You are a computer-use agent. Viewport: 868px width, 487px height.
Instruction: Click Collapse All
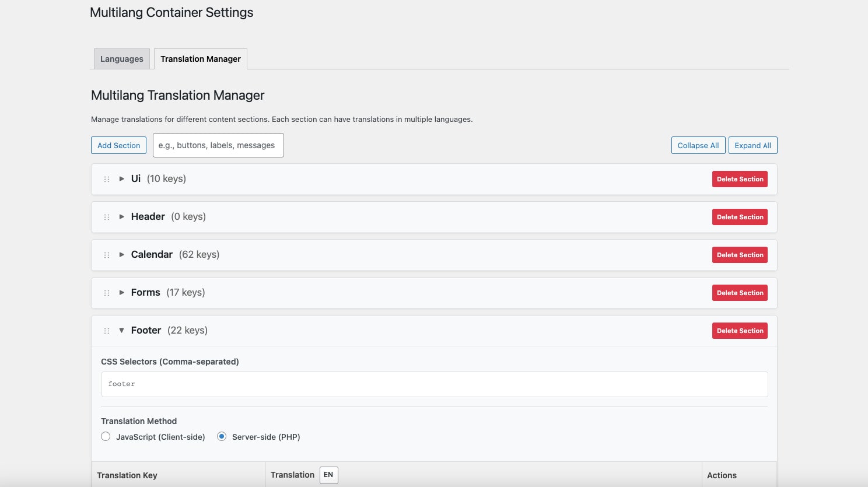pyautogui.click(x=698, y=145)
